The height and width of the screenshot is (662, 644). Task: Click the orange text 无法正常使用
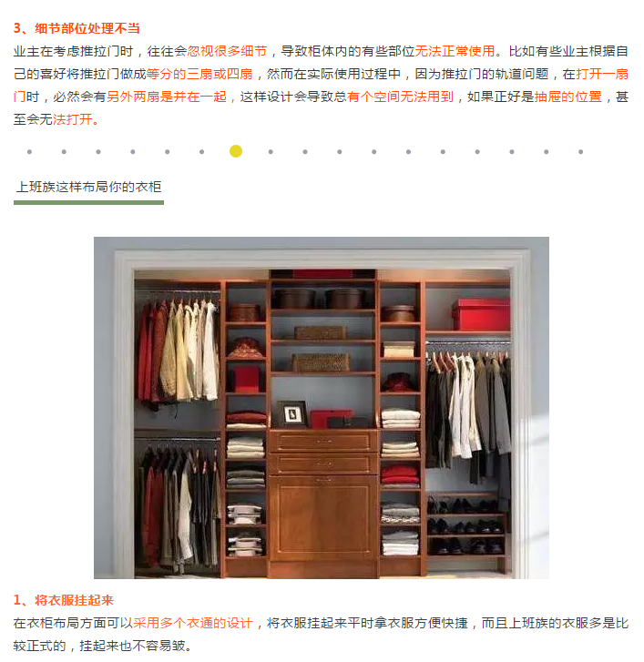click(x=455, y=51)
